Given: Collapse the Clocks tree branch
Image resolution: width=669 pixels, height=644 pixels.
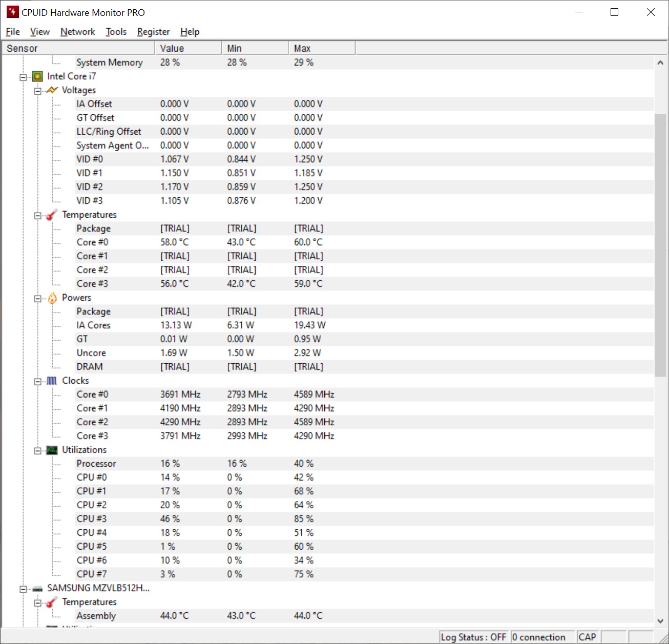Looking at the screenshot, I should pos(38,382).
